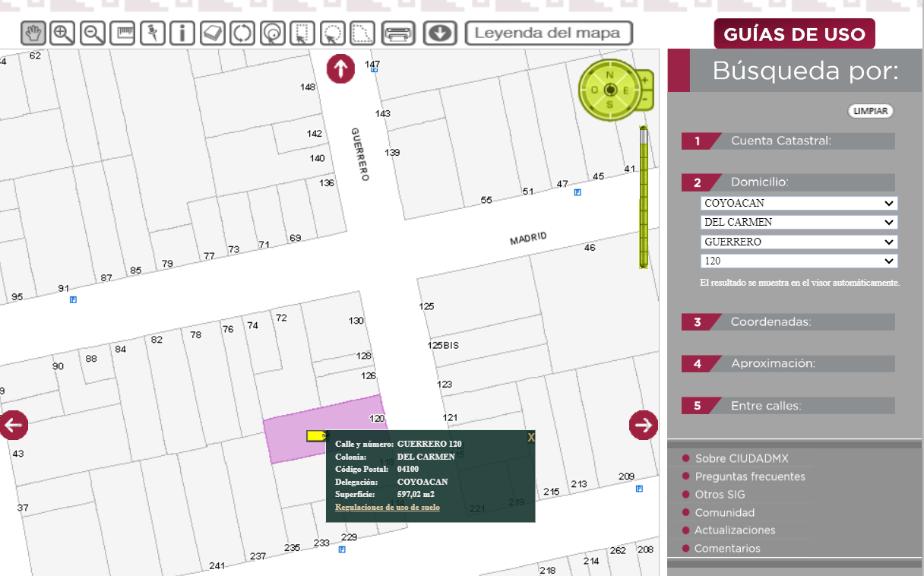The width and height of the screenshot is (924, 576).
Task: Pan map east with right red arrow
Action: 643,425
